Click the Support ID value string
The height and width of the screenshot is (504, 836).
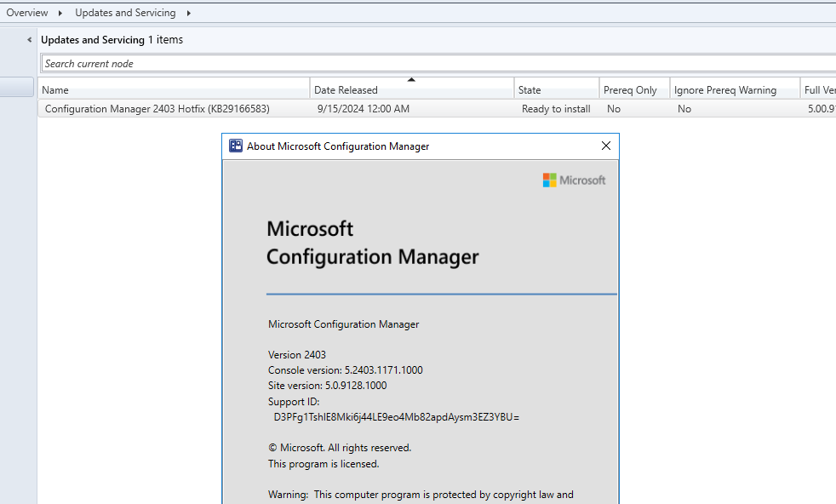(x=396, y=417)
